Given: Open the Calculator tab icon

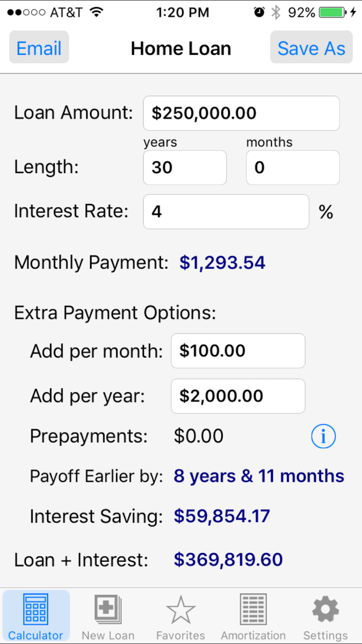Looking at the screenshot, I should point(35,609).
